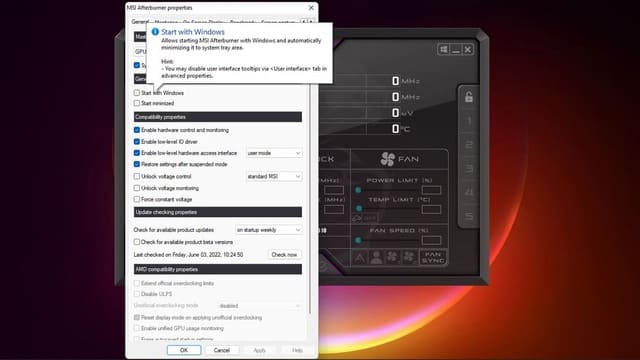Click the Cancel button
This screenshot has width=640, height=360.
(x=222, y=350)
